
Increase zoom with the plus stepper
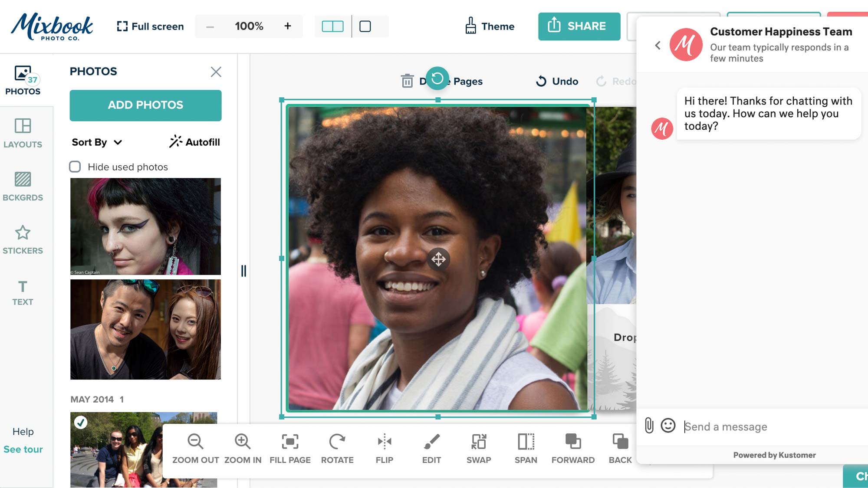pyautogui.click(x=288, y=26)
